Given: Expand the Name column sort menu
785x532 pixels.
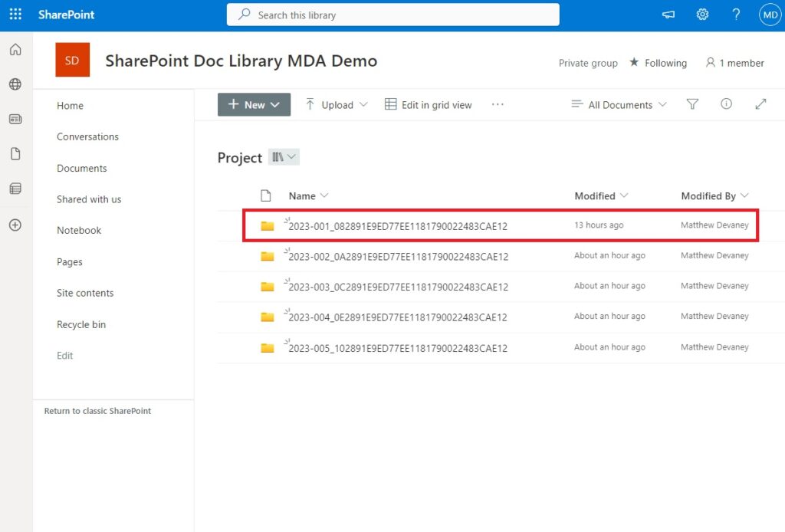Looking at the screenshot, I should point(307,195).
